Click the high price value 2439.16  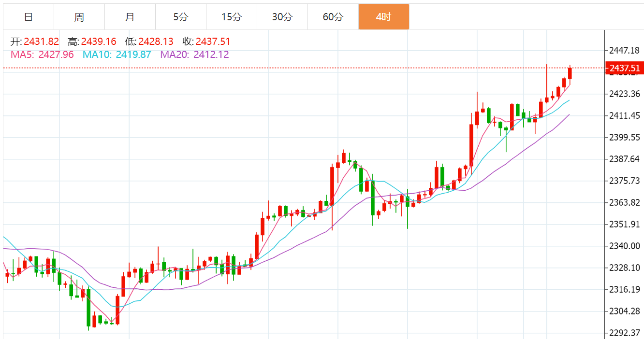pyautogui.click(x=99, y=42)
